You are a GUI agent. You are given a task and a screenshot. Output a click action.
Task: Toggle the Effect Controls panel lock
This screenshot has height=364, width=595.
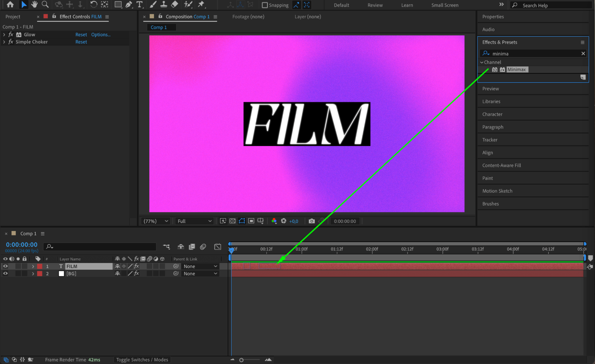coord(54,16)
